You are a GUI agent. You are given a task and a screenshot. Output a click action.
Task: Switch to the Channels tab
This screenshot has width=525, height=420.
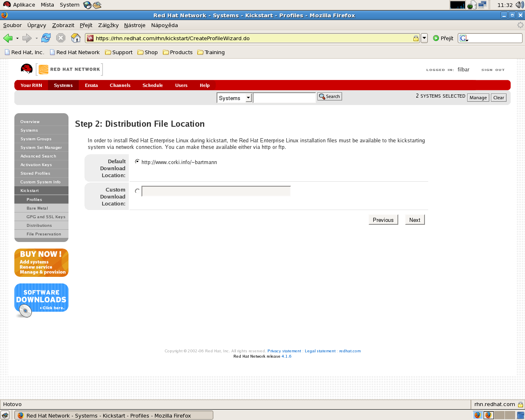tap(120, 85)
